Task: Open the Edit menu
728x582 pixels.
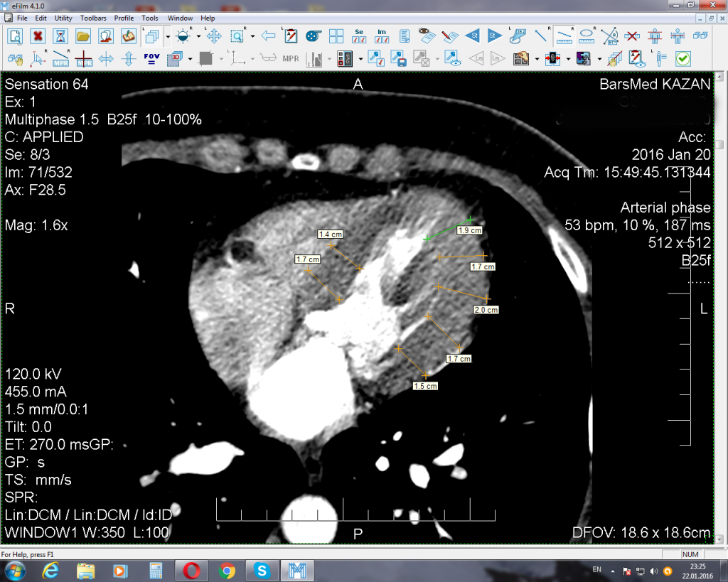Action: [x=41, y=18]
